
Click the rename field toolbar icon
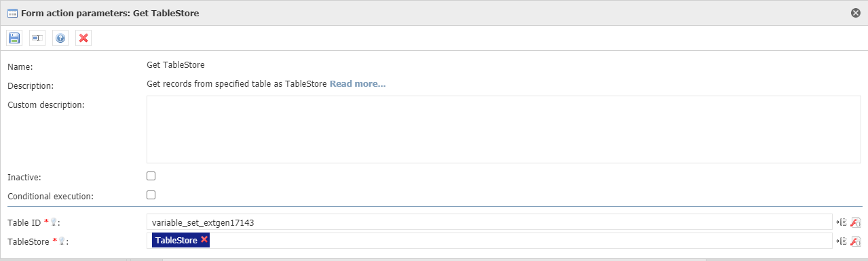click(x=37, y=38)
